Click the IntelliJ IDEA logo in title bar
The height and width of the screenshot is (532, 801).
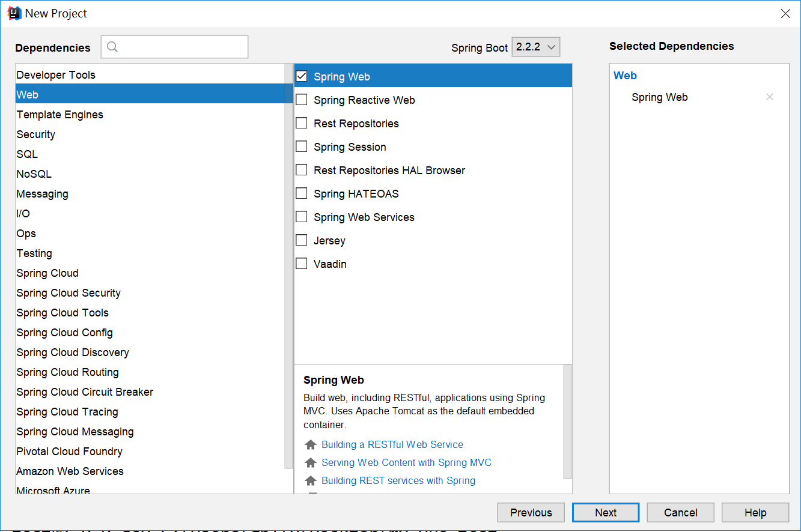pos(14,13)
